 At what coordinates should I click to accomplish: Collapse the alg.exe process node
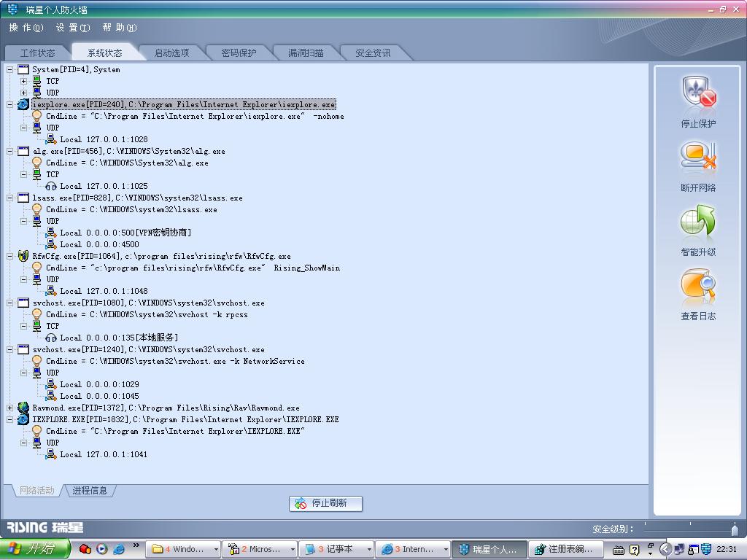(9, 151)
